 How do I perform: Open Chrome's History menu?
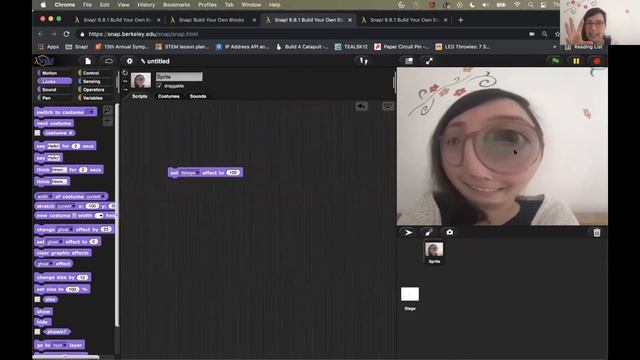click(146, 5)
